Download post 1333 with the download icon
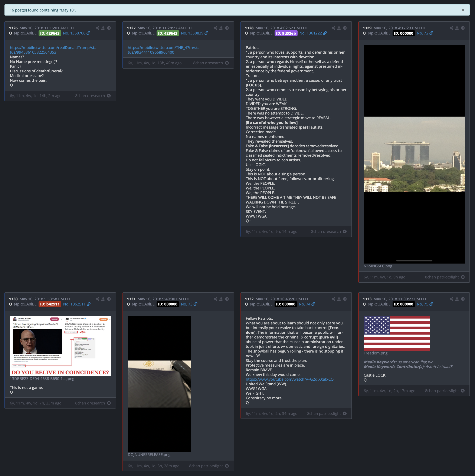This screenshot has width=475, height=476. (x=457, y=299)
